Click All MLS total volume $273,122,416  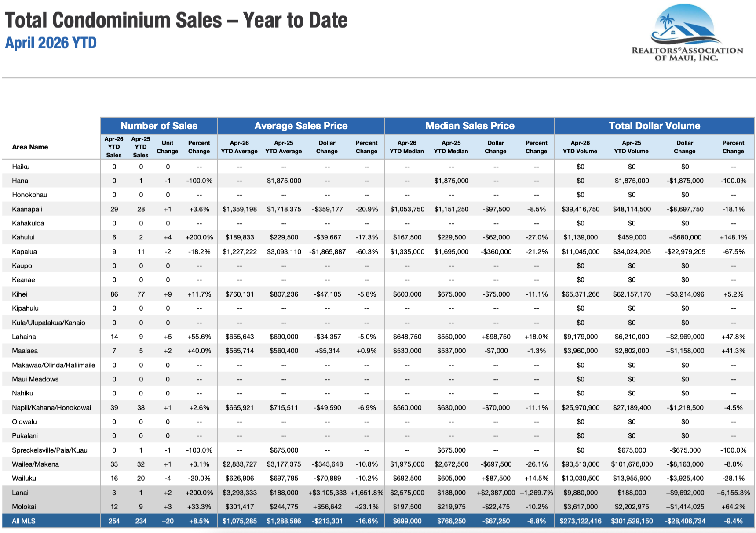pyautogui.click(x=581, y=521)
